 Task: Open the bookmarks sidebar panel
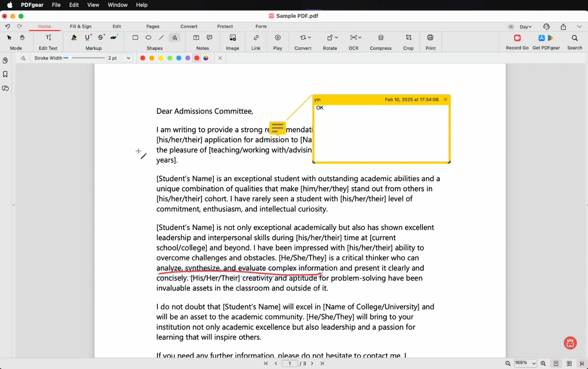[5, 74]
